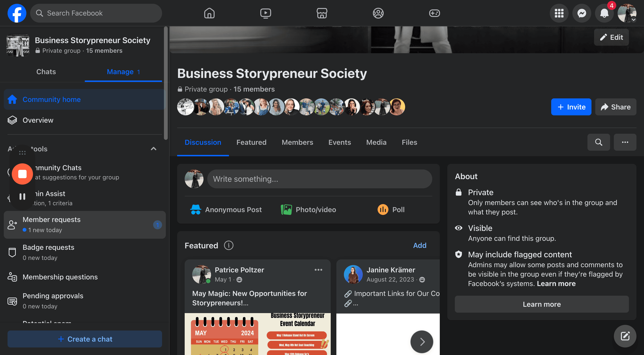The width and height of the screenshot is (644, 355).
Task: Open the Groups icon in top bar
Action: pyautogui.click(x=378, y=13)
